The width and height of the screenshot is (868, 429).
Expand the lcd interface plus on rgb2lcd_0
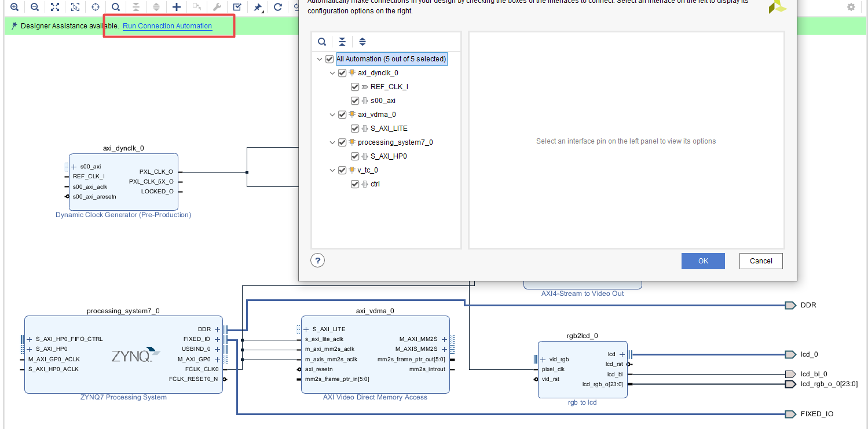point(622,354)
